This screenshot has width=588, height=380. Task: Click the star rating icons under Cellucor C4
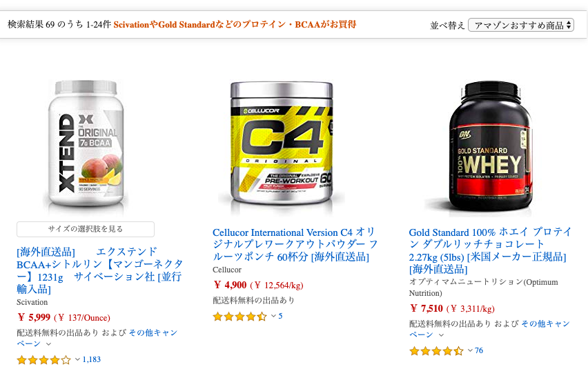tap(240, 317)
